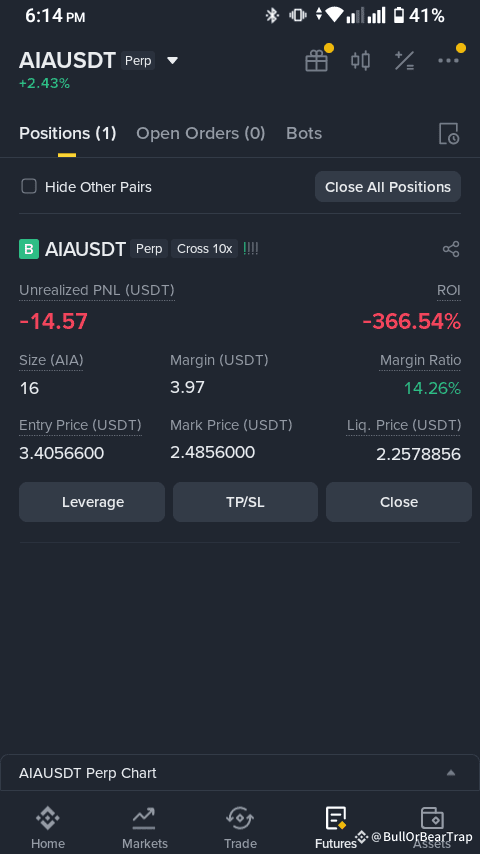Expand the AIAUSDT pair selector dropdown arrow
The image size is (480, 854).
172,60
